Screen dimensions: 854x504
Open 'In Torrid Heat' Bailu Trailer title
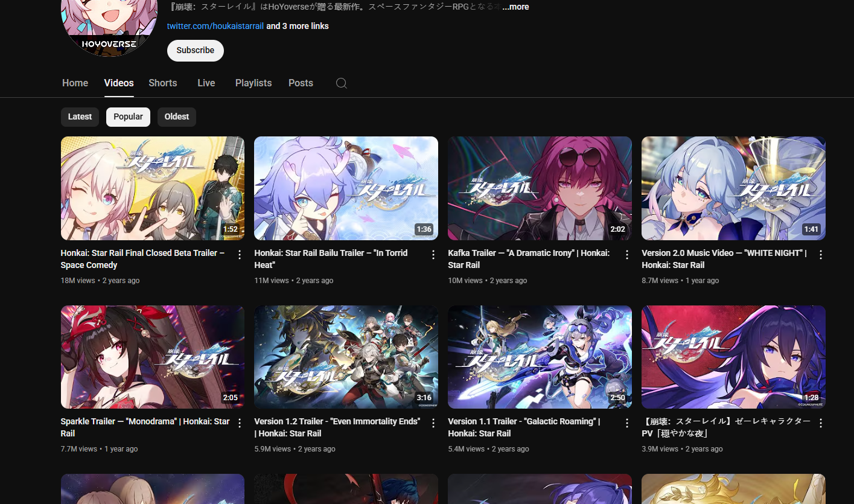click(331, 259)
